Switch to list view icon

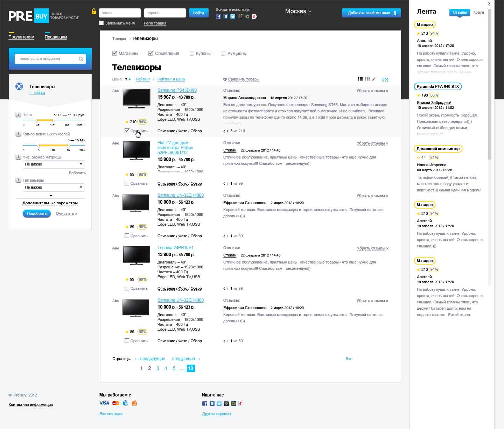360,79
